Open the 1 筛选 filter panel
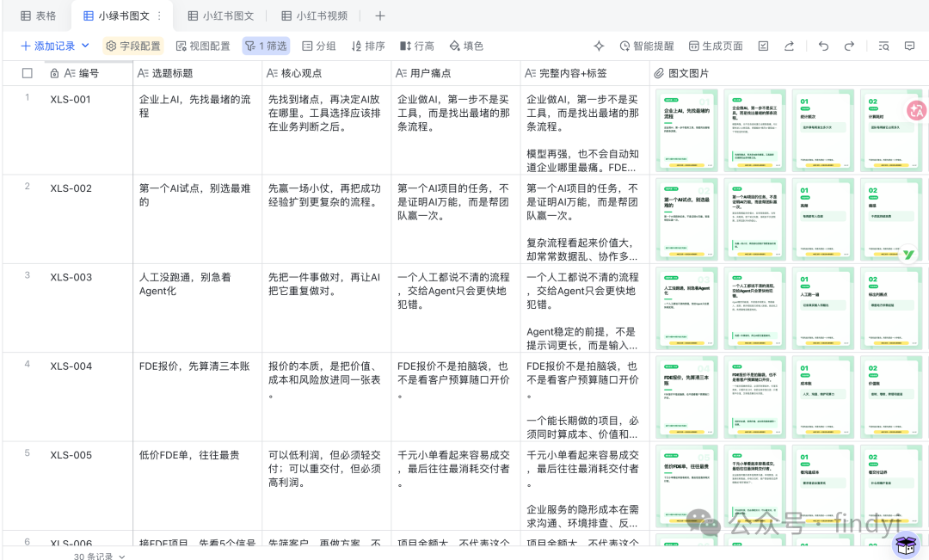This screenshot has width=929, height=560. [x=266, y=46]
